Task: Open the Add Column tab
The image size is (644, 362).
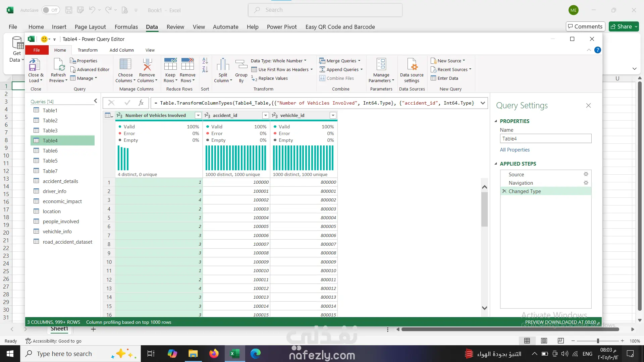Action: (121, 50)
